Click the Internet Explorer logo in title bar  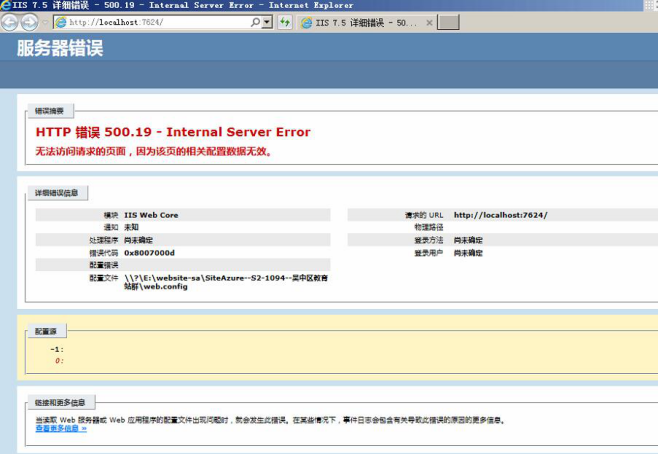[x=6, y=5]
